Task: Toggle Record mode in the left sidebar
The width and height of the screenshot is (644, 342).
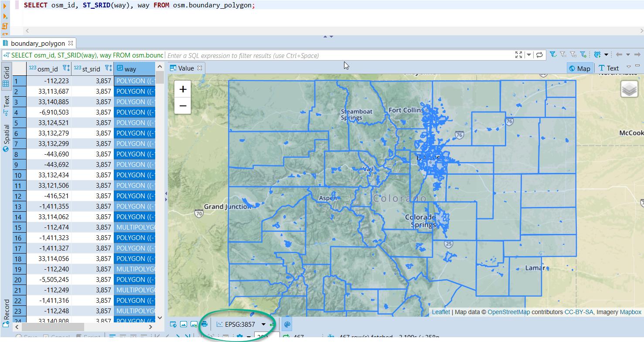Action: tap(6, 314)
